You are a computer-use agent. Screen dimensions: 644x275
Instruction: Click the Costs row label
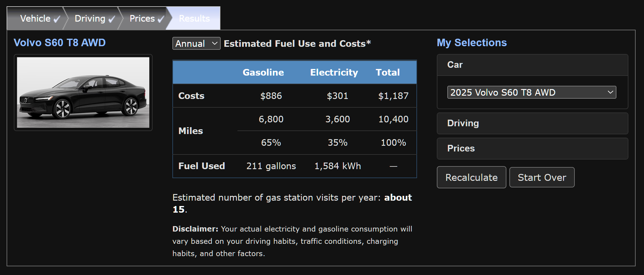click(191, 96)
